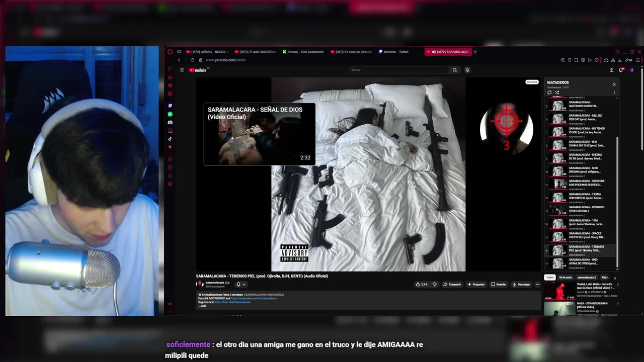The width and height of the screenshot is (644, 362).
Task: Switch to AIRBAG - NUNCA browser tab
Action: click(x=207, y=52)
